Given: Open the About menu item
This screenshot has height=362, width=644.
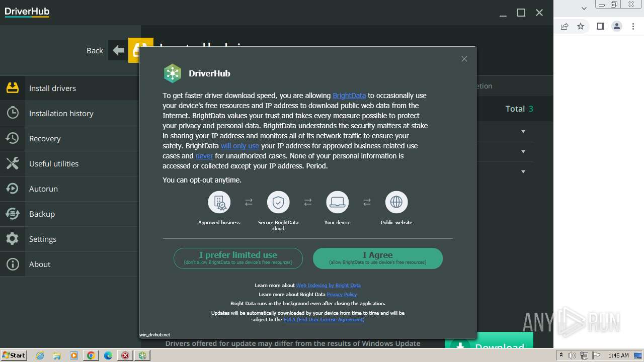Looking at the screenshot, I should click(69, 264).
